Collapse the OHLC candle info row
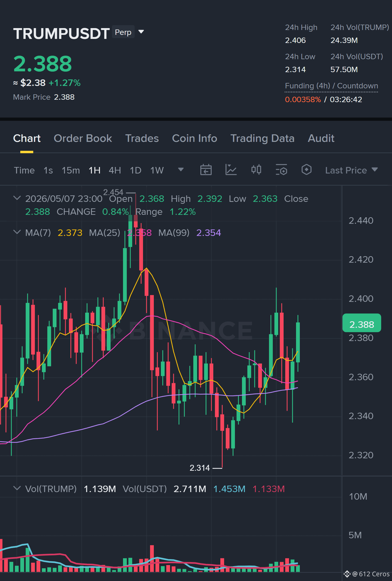The width and height of the screenshot is (392, 581). (17, 198)
